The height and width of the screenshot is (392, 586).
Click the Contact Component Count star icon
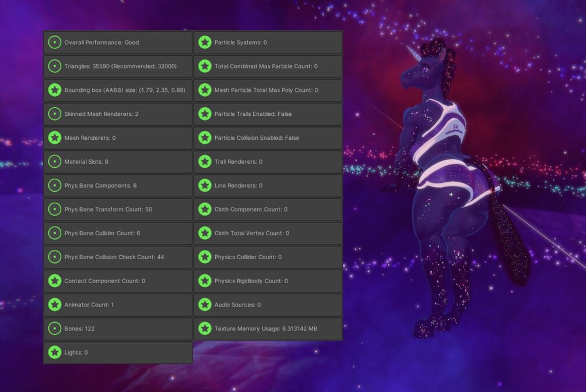[55, 281]
